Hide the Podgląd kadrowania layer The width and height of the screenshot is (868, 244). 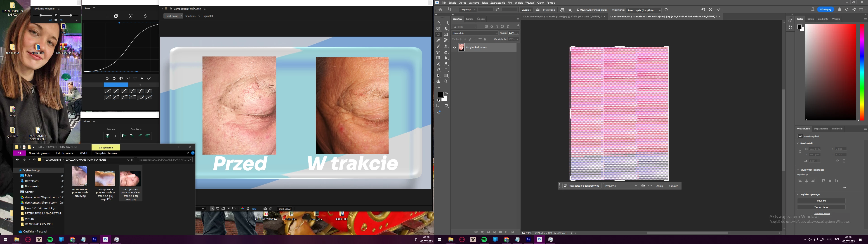click(x=454, y=47)
